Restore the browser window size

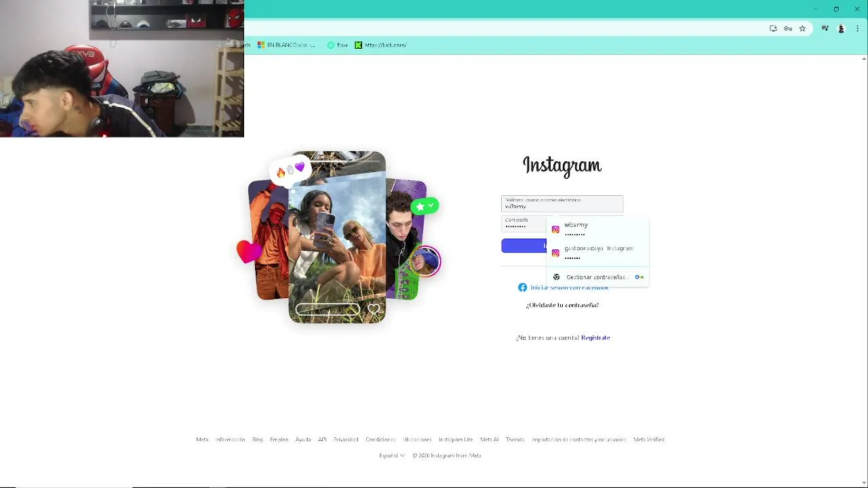click(x=836, y=9)
